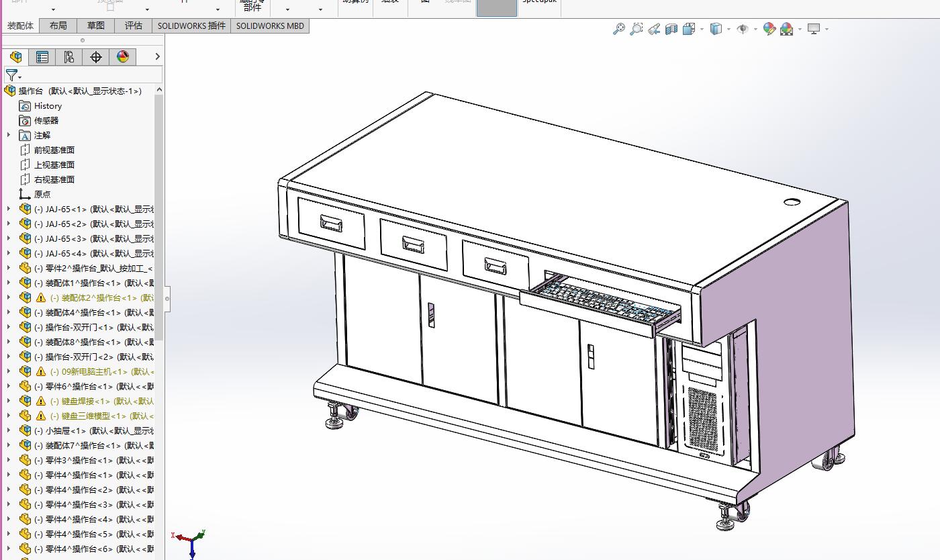This screenshot has width=940, height=560.
Task: Expand the 操作台-双开门<2> node
Action: click(x=9, y=357)
